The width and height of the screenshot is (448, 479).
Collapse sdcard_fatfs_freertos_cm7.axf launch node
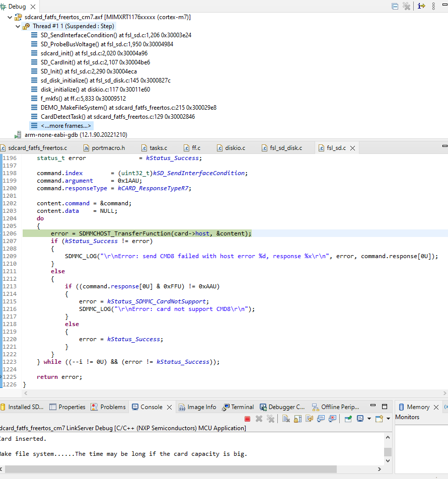coord(10,18)
